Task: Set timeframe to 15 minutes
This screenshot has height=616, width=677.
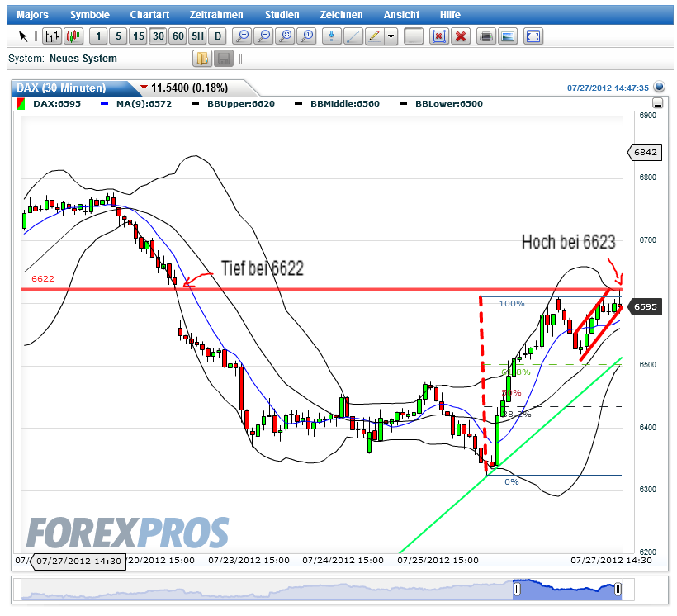Action: point(139,36)
